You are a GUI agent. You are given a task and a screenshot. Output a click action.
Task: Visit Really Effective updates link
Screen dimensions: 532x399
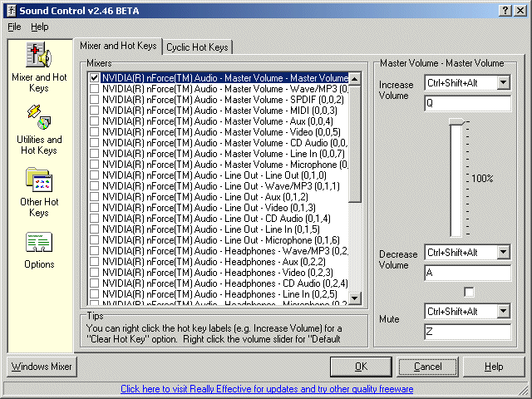267,389
